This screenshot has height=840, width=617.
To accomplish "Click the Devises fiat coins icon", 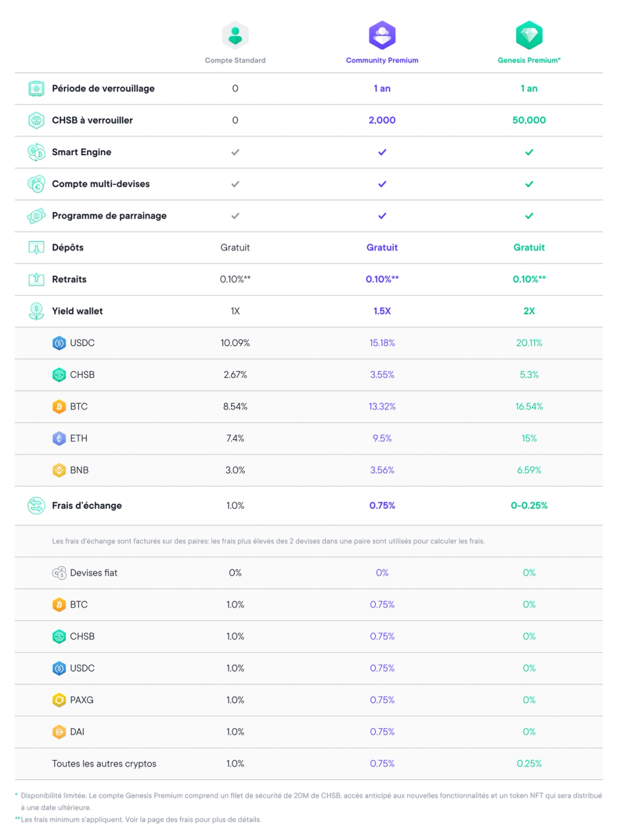I will (59, 573).
